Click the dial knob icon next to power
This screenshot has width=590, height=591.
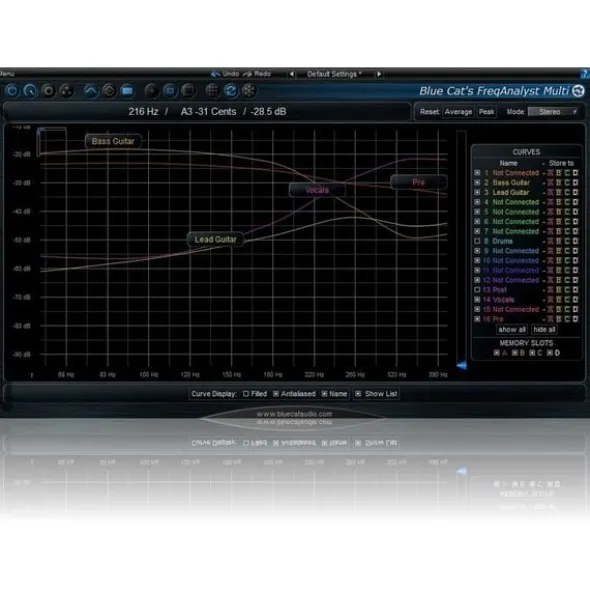tap(30, 91)
